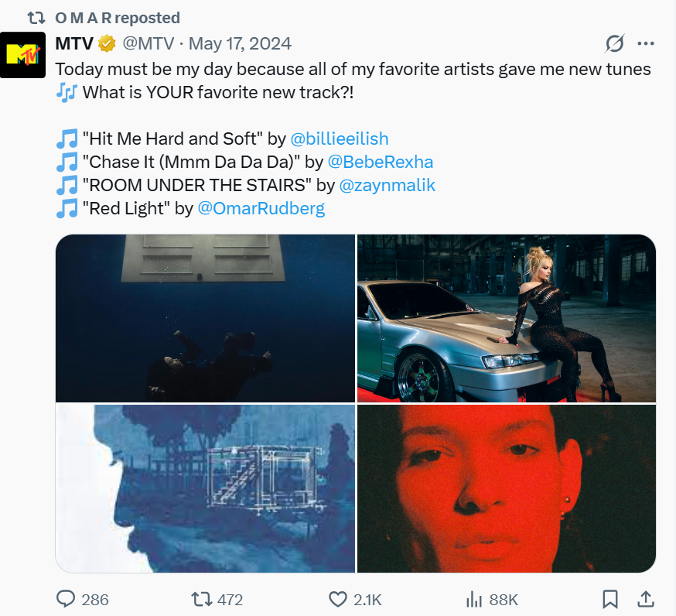Like the tweet with heart icon
676x616 pixels.
(x=337, y=599)
